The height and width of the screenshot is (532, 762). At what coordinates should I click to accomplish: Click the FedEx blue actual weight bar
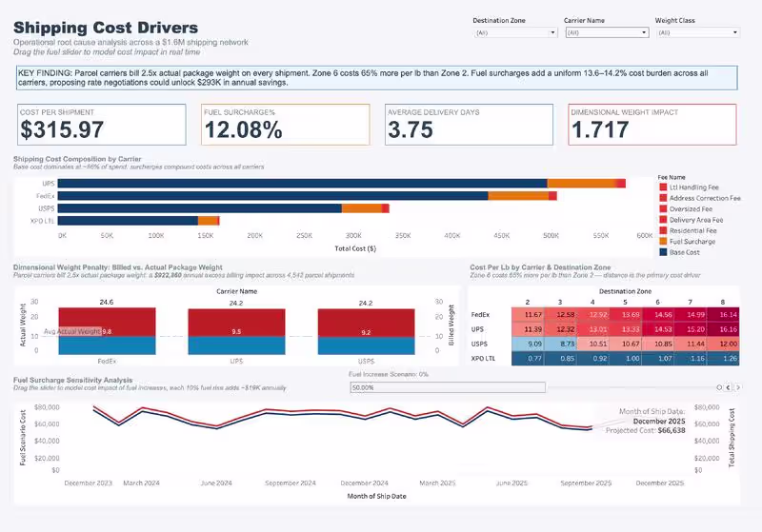(107, 345)
